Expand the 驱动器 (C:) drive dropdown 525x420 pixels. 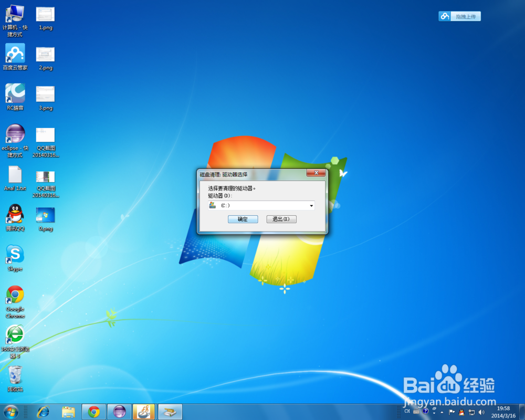click(x=311, y=206)
